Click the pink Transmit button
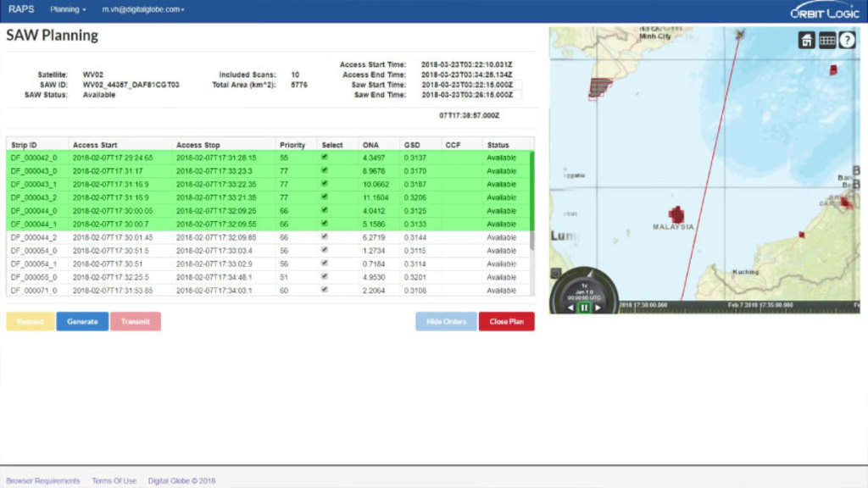868x488 pixels. [x=135, y=321]
